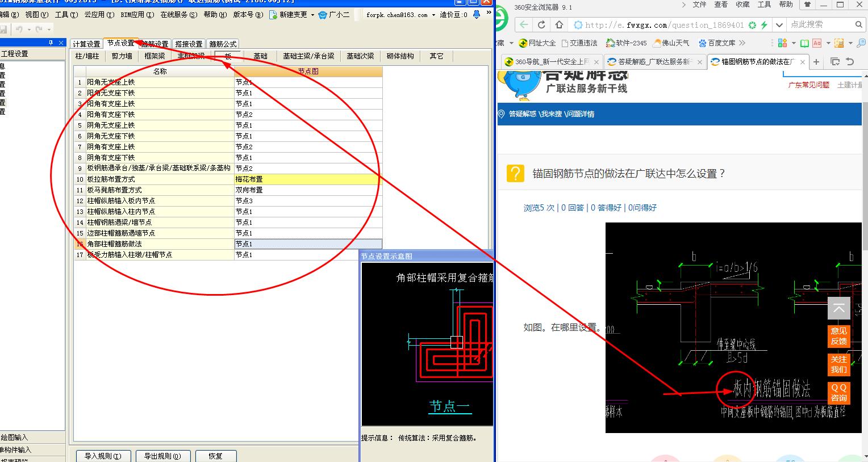Open the 绘图输入 section
This screenshot has width=868, height=462.
(32, 438)
